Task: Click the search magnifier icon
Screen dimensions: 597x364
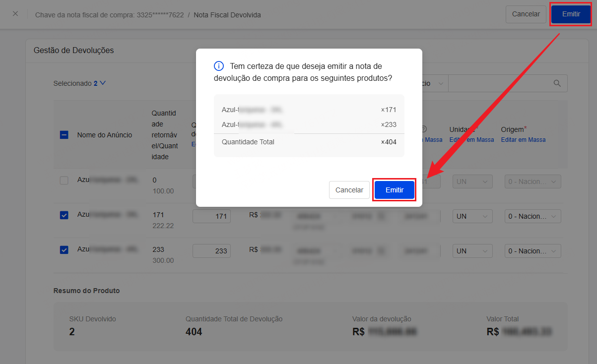Action: pyautogui.click(x=557, y=83)
